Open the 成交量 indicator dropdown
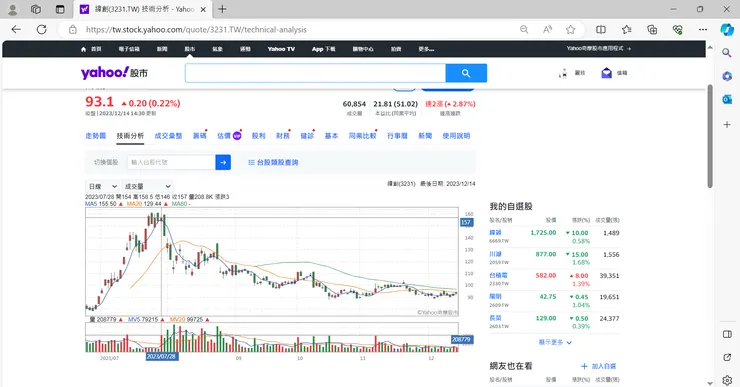740x387 pixels. (147, 186)
